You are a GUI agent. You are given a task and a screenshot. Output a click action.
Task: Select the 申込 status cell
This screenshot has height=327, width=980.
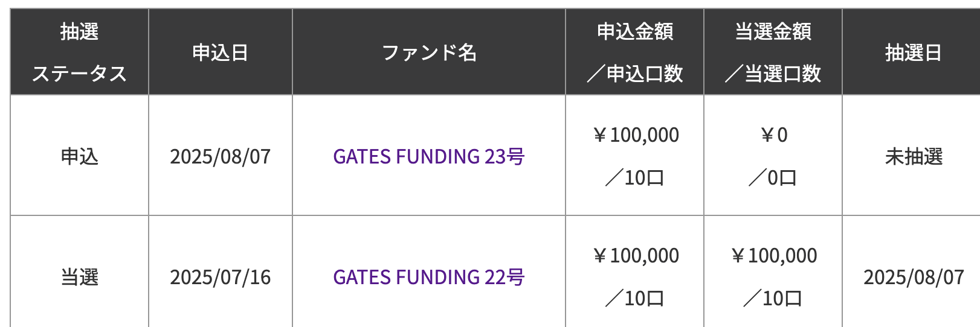pyautogui.click(x=79, y=155)
